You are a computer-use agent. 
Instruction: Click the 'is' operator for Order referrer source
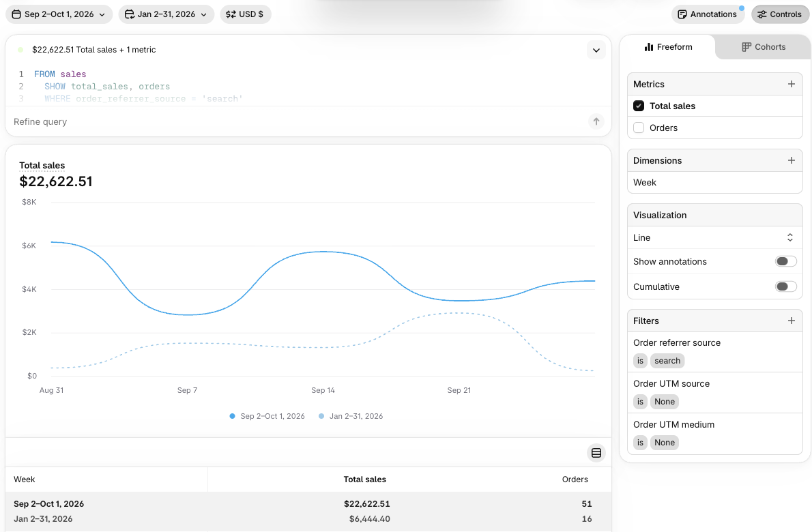pos(640,361)
